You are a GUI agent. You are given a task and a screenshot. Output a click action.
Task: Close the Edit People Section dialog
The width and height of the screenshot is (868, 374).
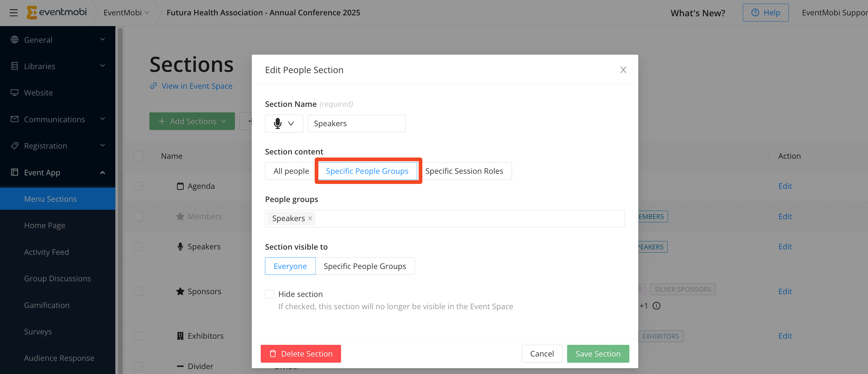tap(623, 70)
